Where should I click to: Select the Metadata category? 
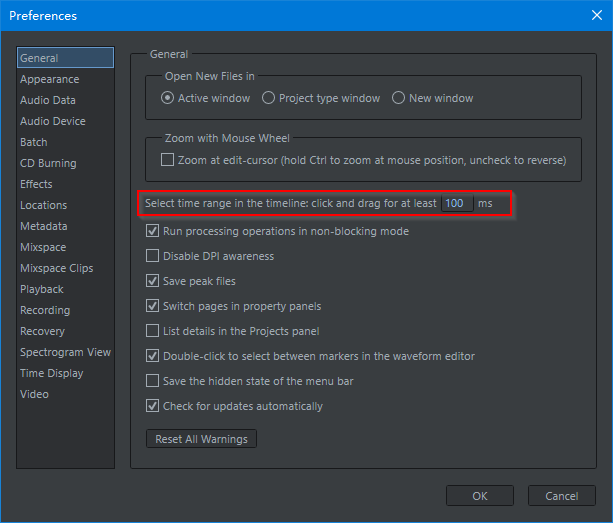(x=44, y=226)
